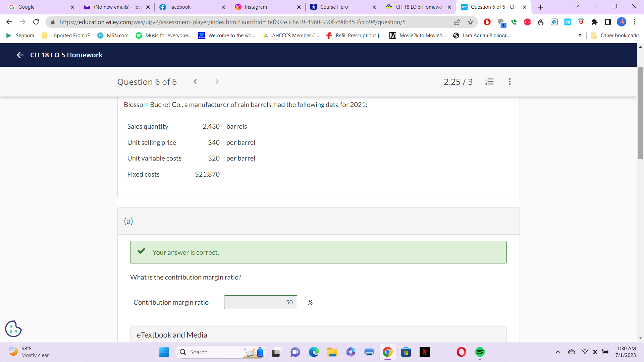Click the page's vertical scrollbar thumb
This screenshot has height=362, width=644.
(x=640, y=113)
